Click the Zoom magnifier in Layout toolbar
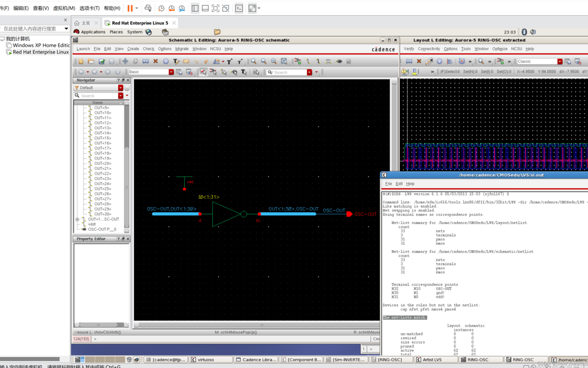Image resolution: width=588 pixels, height=368 pixels. (x=481, y=61)
